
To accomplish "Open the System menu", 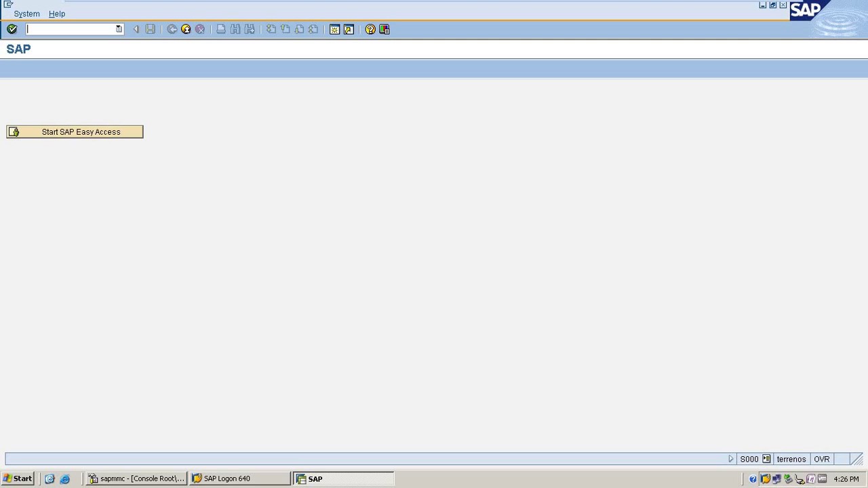I will [x=26, y=14].
